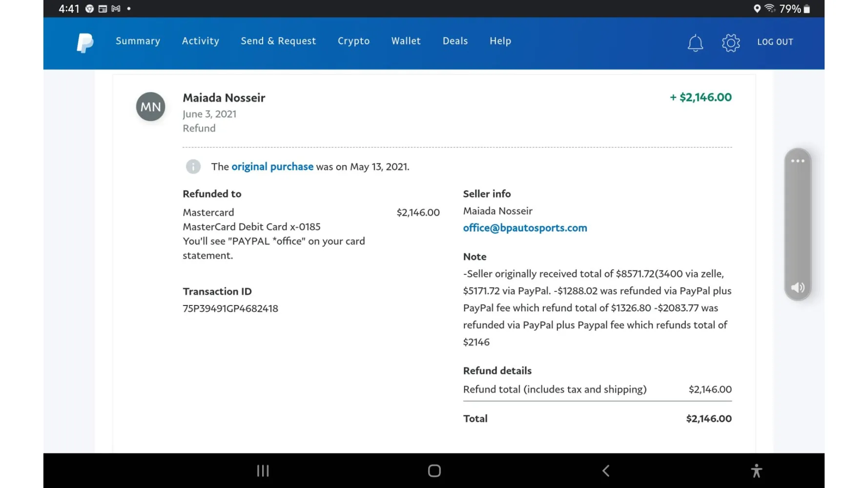The height and width of the screenshot is (488, 868).
Task: Tap the speaker volume icon
Action: (798, 287)
